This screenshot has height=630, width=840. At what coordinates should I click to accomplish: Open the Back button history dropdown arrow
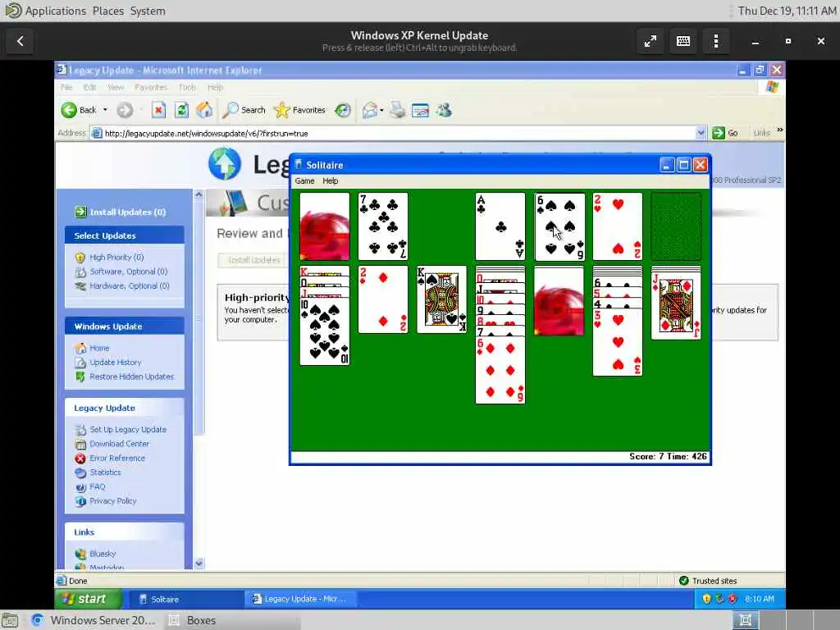click(105, 111)
